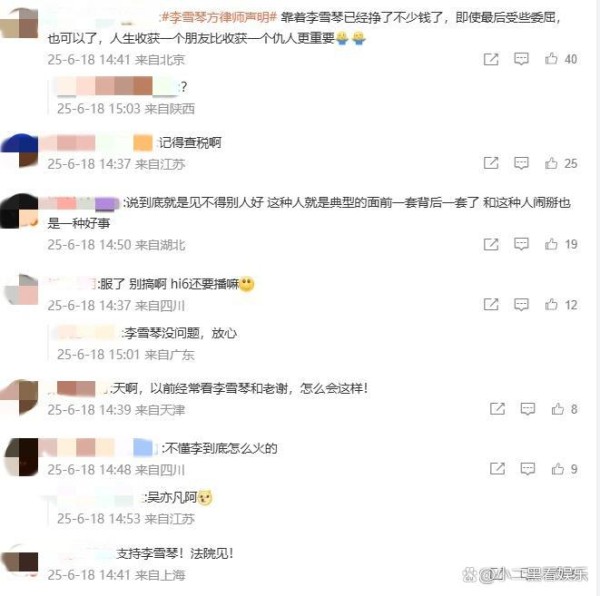The image size is (600, 596).
Task: Open avatar of the 支持李雪琴 commenter
Action: pos(20,561)
